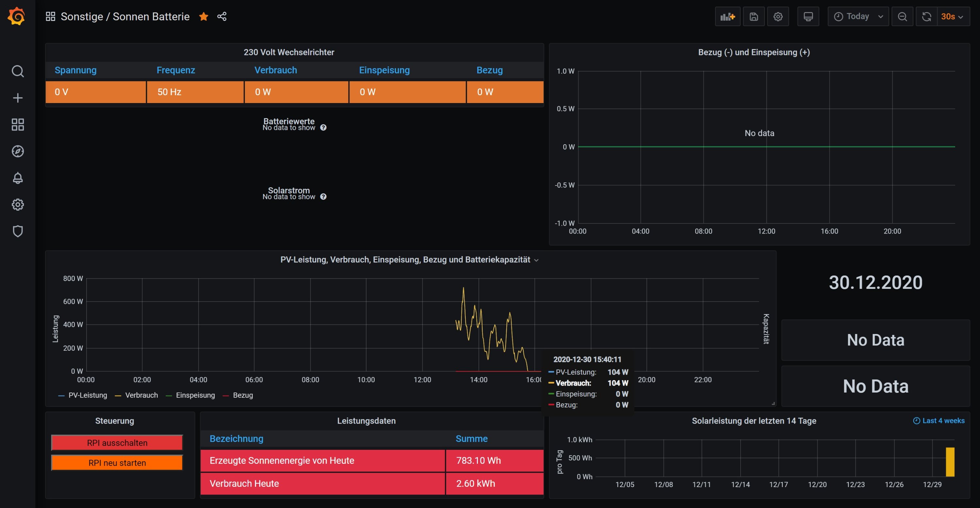Open the Explore compass icon
The height and width of the screenshot is (508, 980).
(x=18, y=151)
